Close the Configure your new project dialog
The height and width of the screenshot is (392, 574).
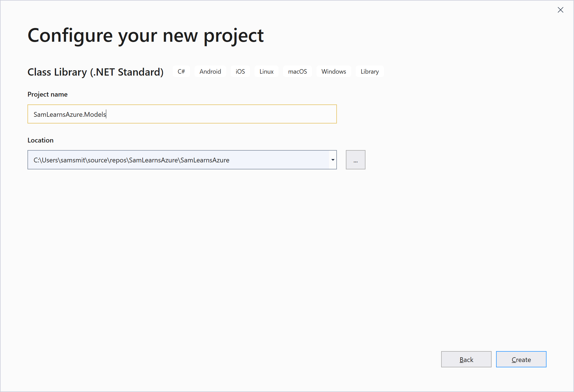coord(560,10)
